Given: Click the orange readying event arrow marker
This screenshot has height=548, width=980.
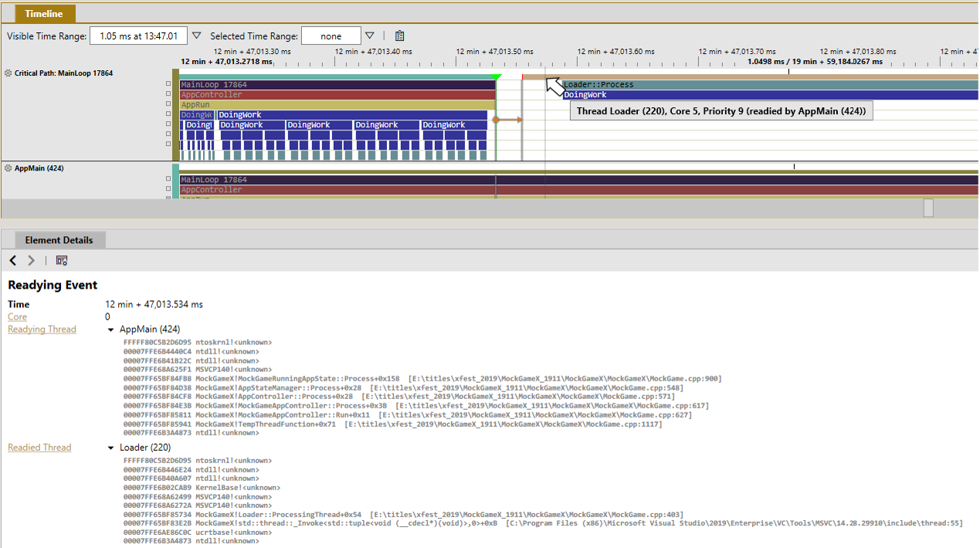Looking at the screenshot, I should coord(508,120).
